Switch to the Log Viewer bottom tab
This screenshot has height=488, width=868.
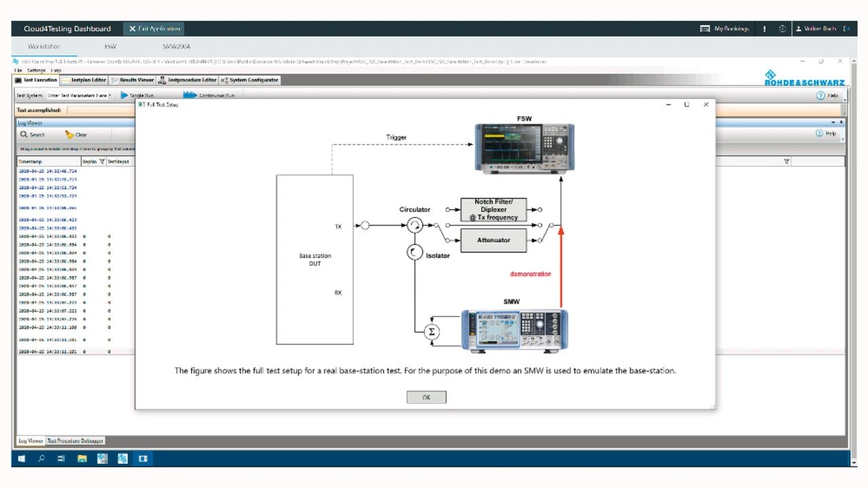point(31,441)
